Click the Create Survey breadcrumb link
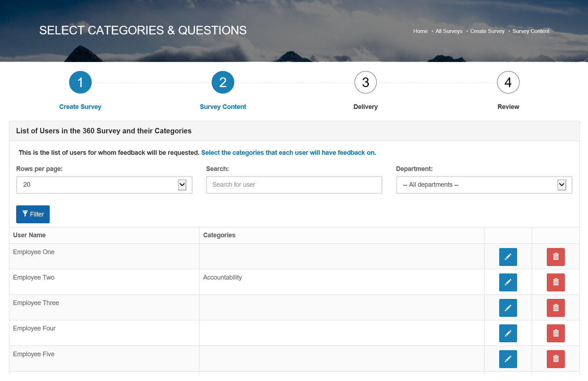588x381 pixels. click(x=487, y=31)
